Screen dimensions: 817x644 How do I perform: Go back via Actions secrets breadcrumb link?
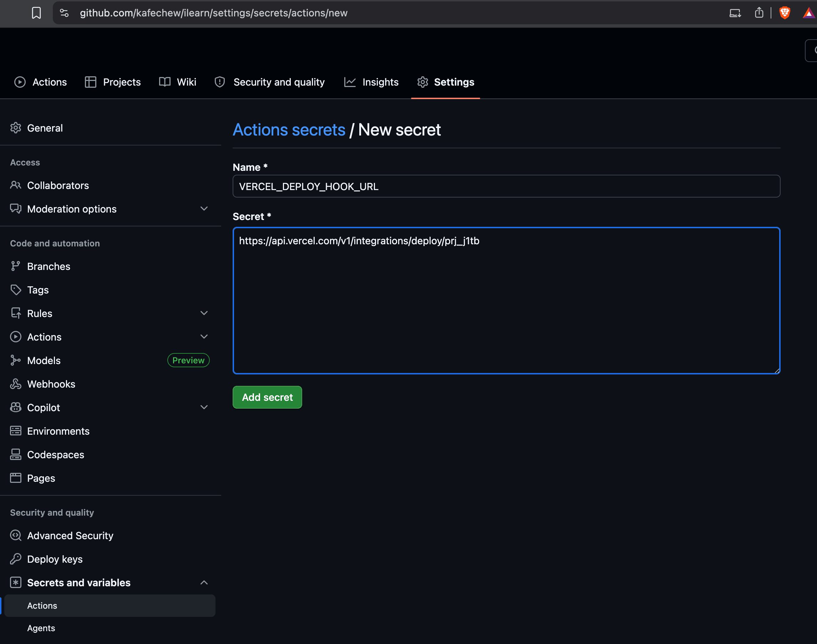click(289, 130)
